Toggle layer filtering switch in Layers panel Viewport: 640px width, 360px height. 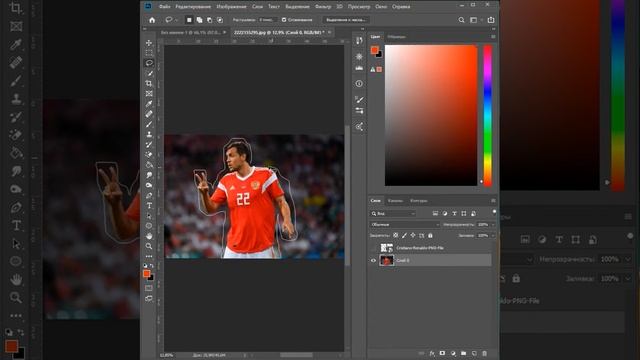494,212
